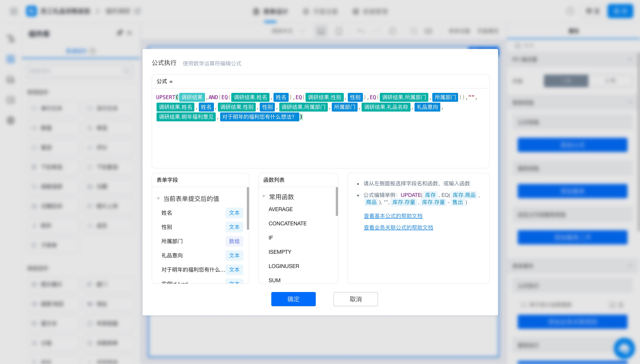
Task: Click the 取消 cancel button
Action: (355, 299)
